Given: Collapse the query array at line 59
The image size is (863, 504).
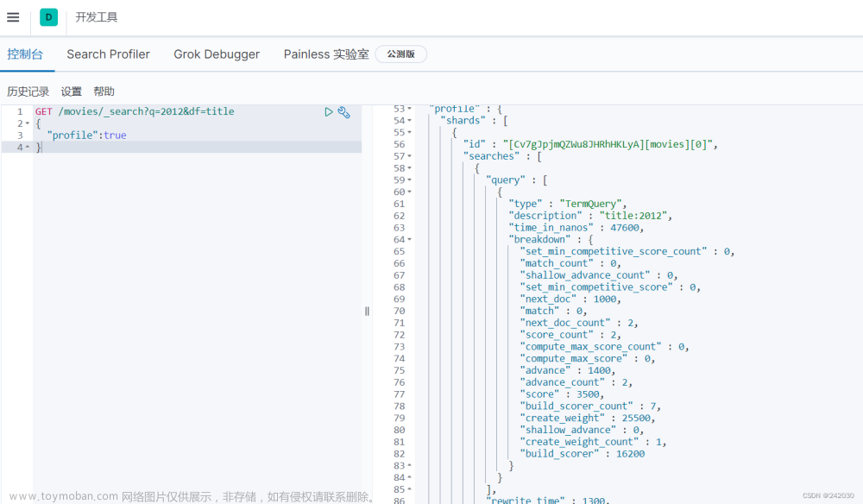Looking at the screenshot, I should tap(409, 180).
